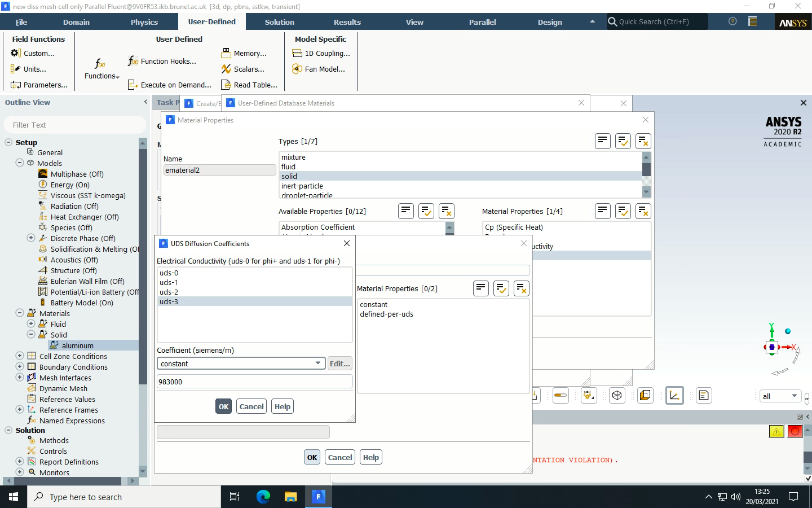Expand Boundary Conditions node

click(20, 366)
